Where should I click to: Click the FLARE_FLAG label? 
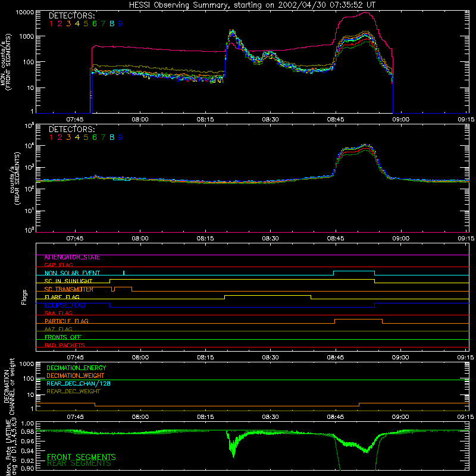click(62, 297)
